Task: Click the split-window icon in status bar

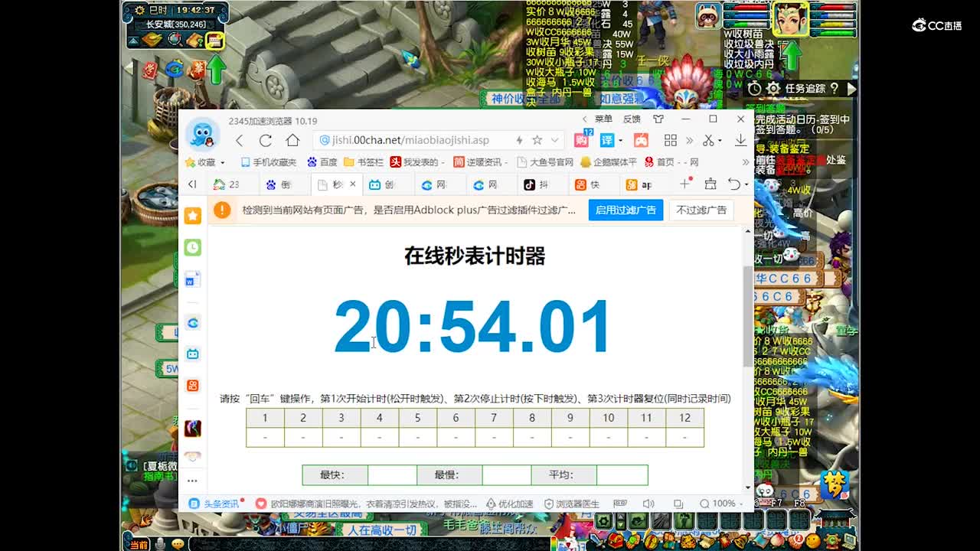Action: point(678,504)
